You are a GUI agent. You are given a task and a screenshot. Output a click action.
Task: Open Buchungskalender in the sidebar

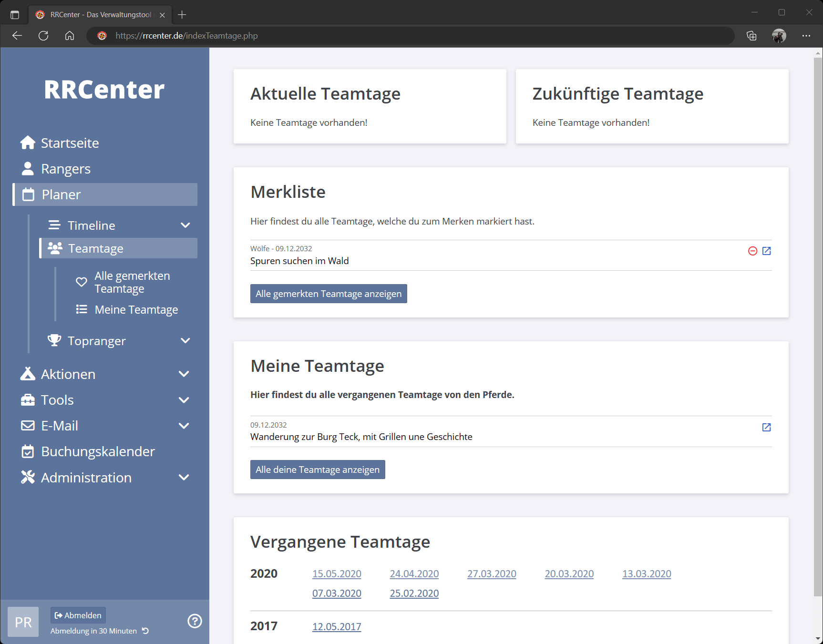[x=98, y=451]
